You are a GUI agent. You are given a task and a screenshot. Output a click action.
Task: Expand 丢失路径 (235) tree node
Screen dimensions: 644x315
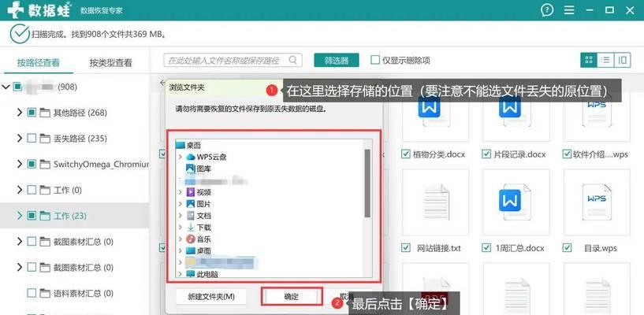coord(19,139)
